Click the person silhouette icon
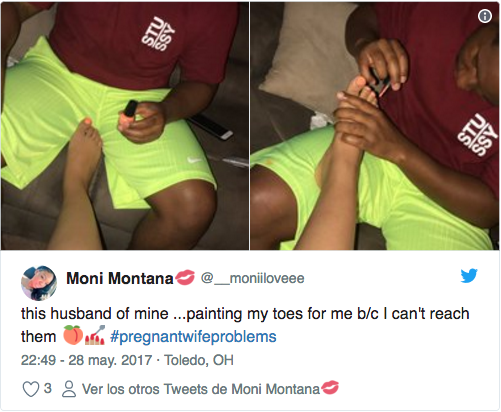501x412 pixels. [69, 389]
